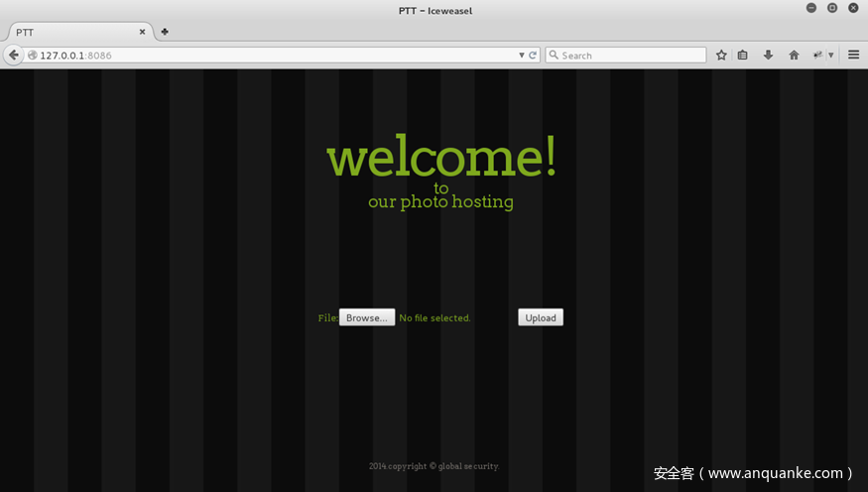Click the copyright footer text
Viewport: 868px width, 492px height.
tap(434, 466)
